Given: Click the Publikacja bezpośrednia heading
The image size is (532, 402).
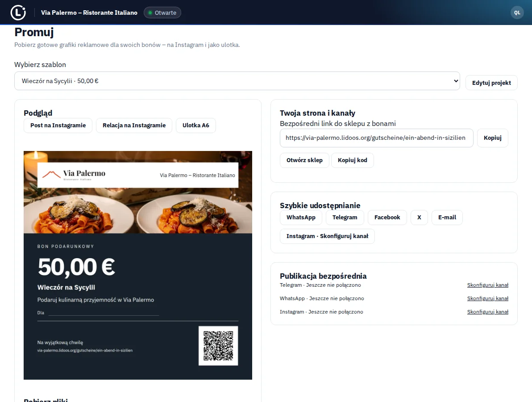Looking at the screenshot, I should point(323,276).
